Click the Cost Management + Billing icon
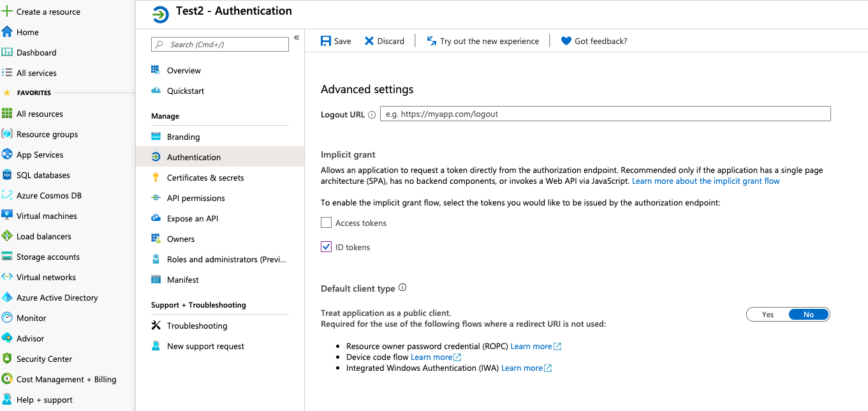Screen dimensions: 868x411 [x=7, y=379]
